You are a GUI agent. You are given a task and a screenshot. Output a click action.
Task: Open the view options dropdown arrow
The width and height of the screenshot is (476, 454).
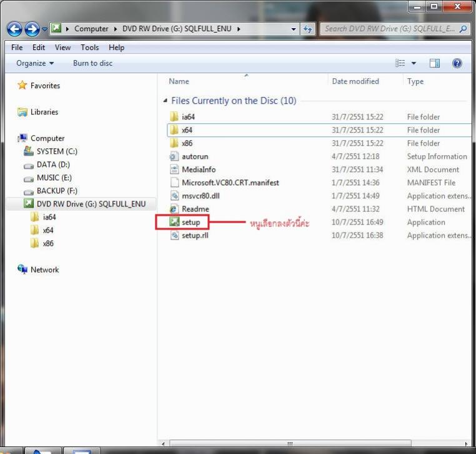tap(414, 63)
